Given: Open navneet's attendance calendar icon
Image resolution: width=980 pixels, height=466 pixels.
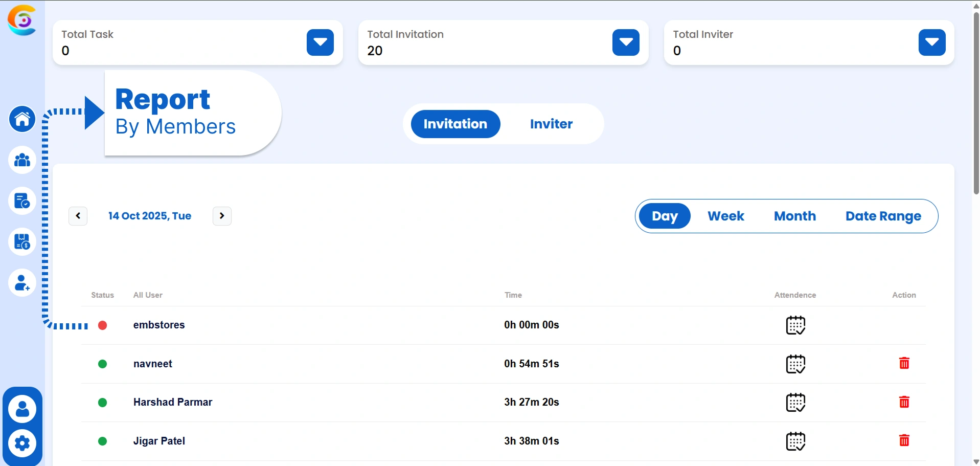Looking at the screenshot, I should pyautogui.click(x=795, y=364).
